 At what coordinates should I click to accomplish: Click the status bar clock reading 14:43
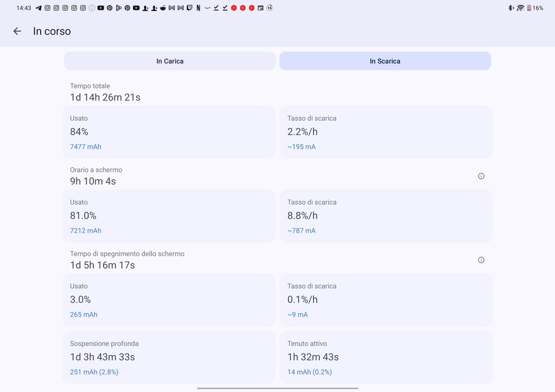pyautogui.click(x=24, y=8)
